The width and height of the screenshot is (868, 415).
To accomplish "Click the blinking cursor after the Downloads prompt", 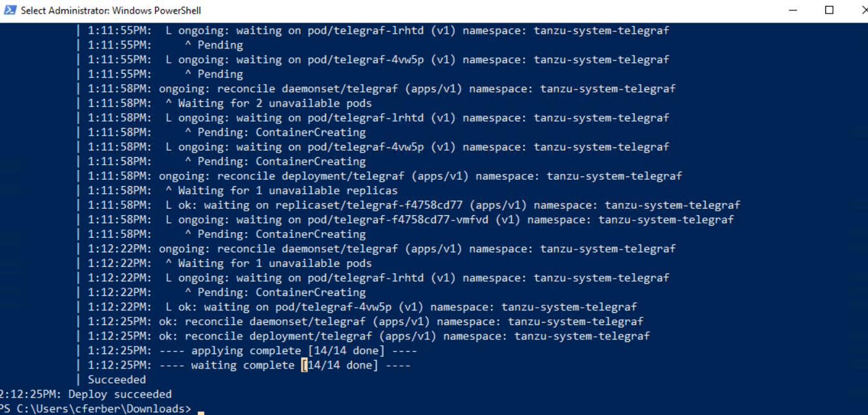I will click(201, 410).
